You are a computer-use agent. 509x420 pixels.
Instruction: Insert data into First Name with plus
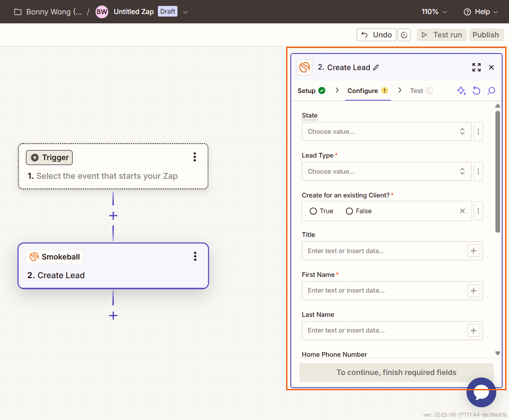[x=473, y=291]
